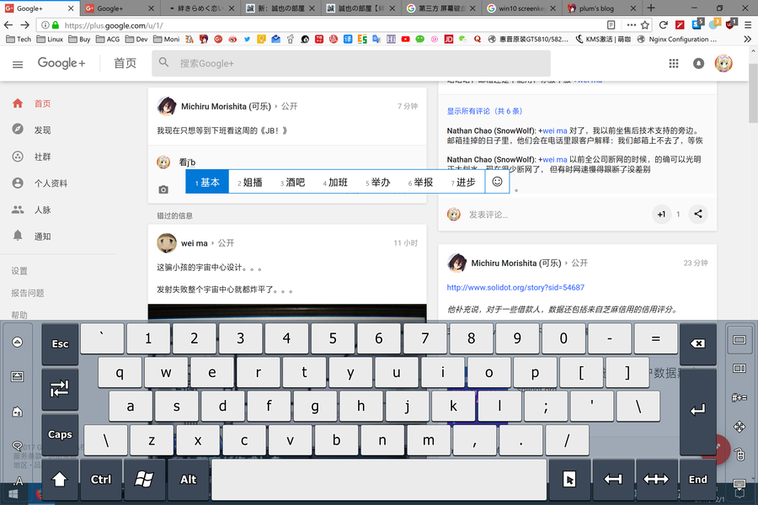Screen dimensions: 758x505
Task: Open browser menu hamburger icon
Action: coord(748,25)
